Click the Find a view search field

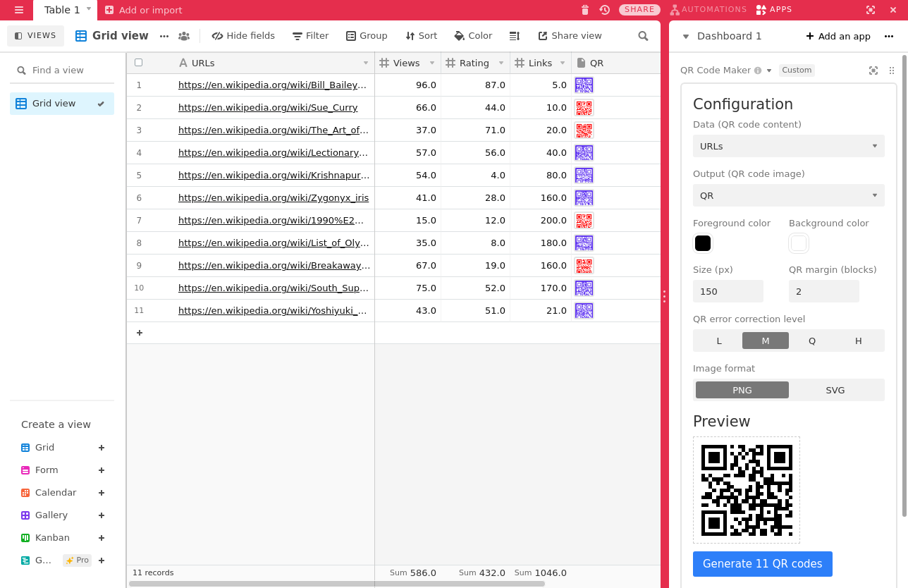pyautogui.click(x=62, y=71)
